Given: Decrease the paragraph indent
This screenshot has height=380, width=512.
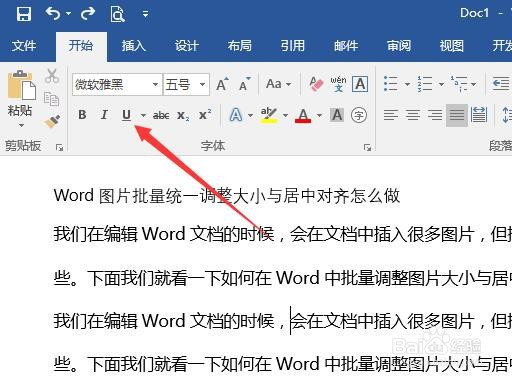Looking at the screenshot, I should (501, 84).
